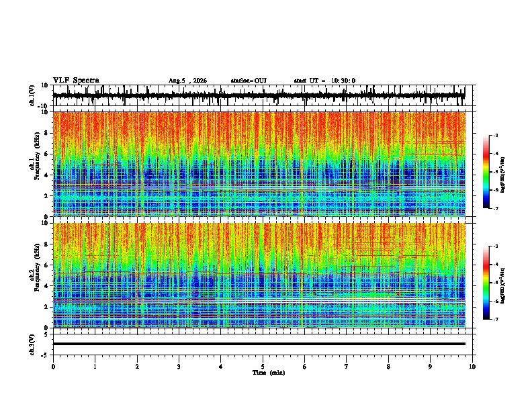The image size is (532, 411).
Task: Click the ch.2 color bar log(PSD) label
Action: 503,285
